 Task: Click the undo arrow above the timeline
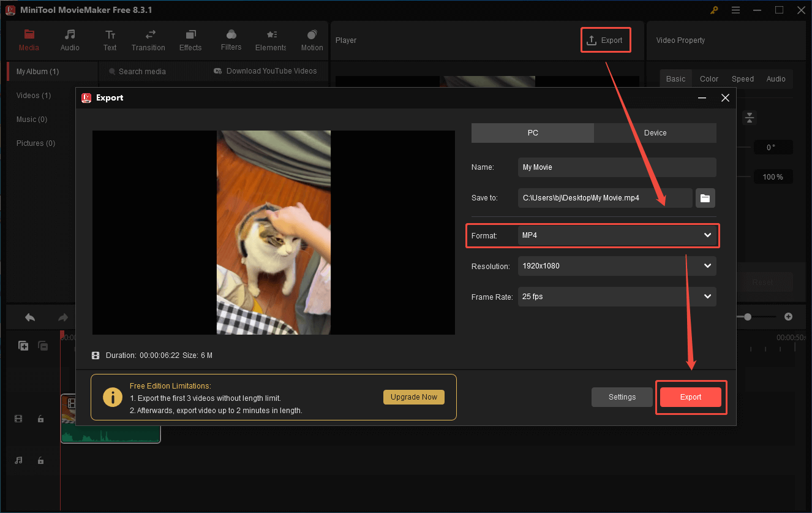coord(29,317)
